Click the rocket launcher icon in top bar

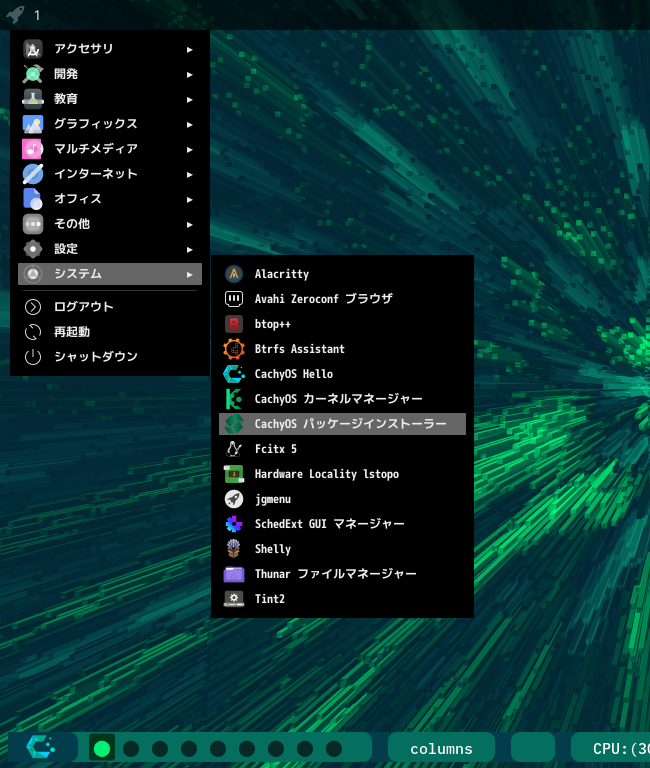[x=15, y=15]
